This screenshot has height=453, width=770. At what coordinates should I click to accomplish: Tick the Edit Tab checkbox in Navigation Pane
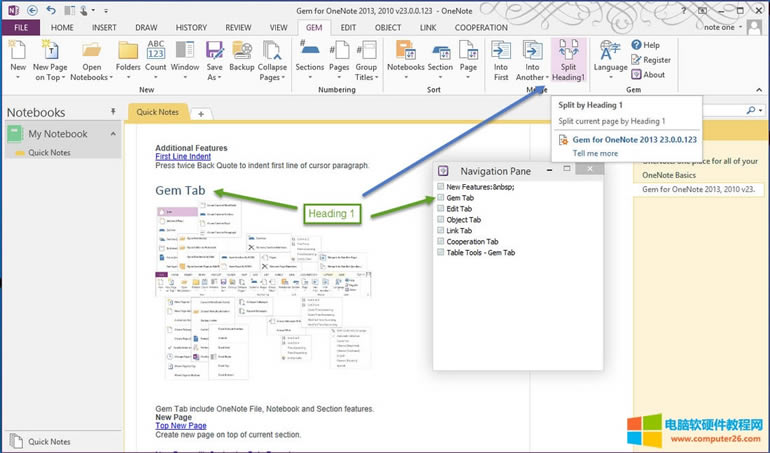pyautogui.click(x=441, y=209)
